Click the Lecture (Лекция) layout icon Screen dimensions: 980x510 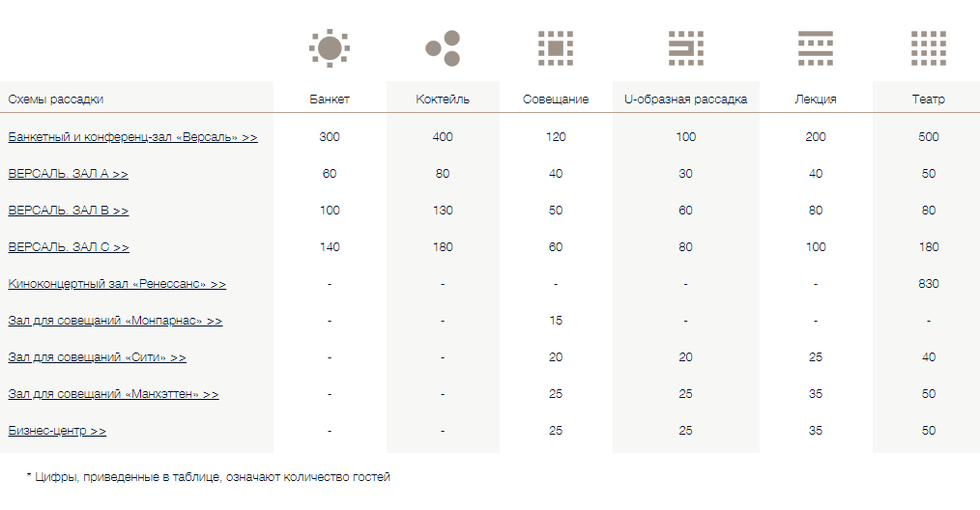pyautogui.click(x=816, y=48)
